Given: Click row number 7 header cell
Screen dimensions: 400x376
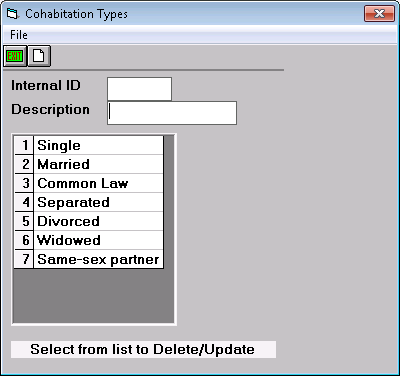Looking at the screenshot, I should point(24,259).
